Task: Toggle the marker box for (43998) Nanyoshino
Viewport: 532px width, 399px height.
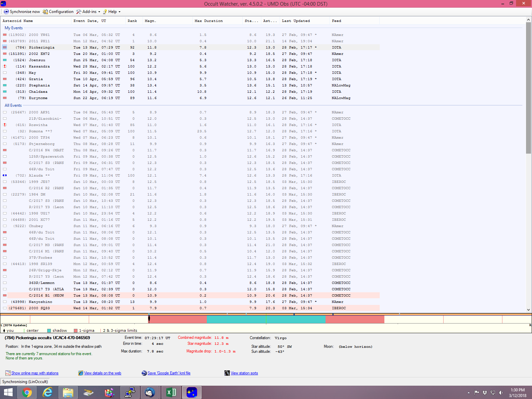Action: pyautogui.click(x=5, y=302)
